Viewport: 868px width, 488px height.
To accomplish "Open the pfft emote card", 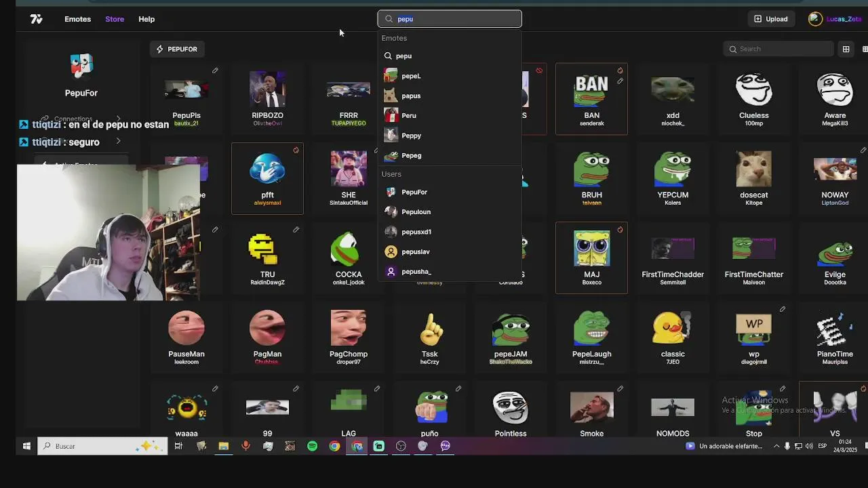I will [267, 178].
